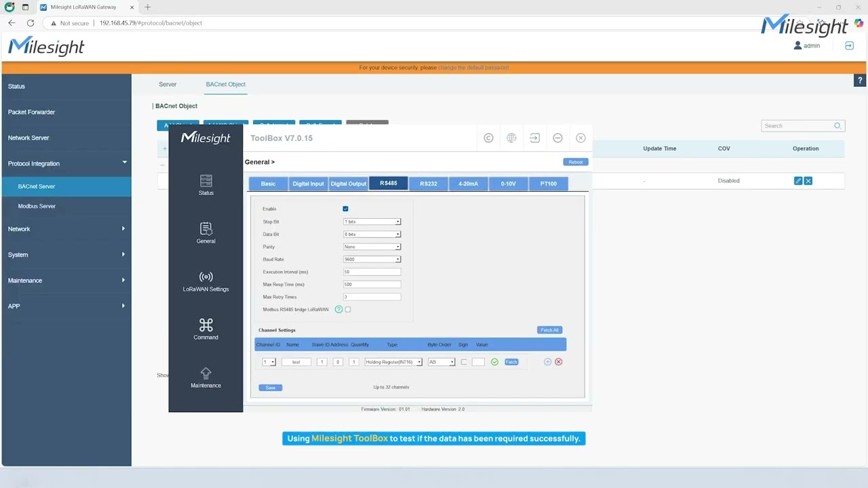Toggle the Sign checkbox in channel row

pyautogui.click(x=464, y=362)
